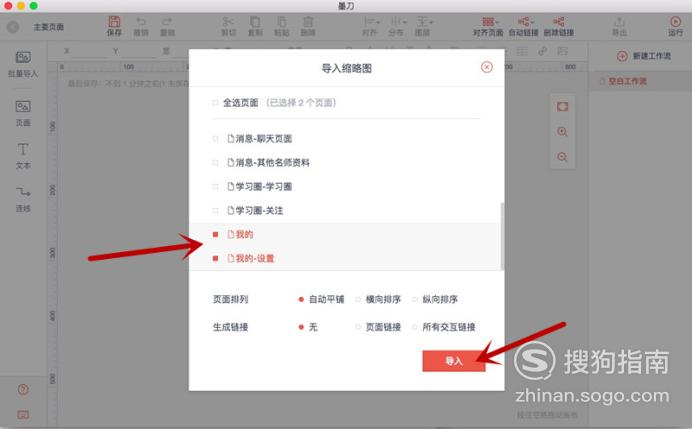Click the Y coordinate input field

tap(138, 52)
